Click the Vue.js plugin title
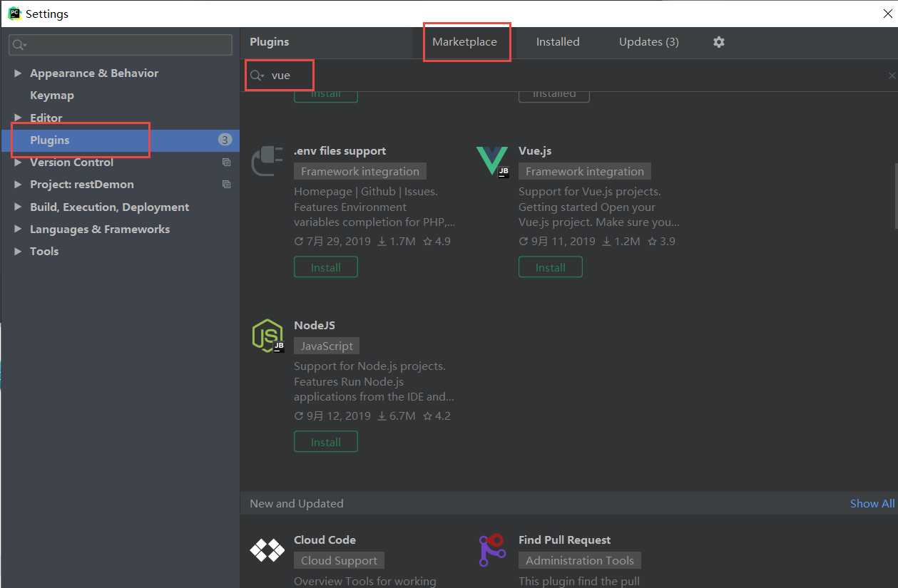Viewport: 898px width, 588px height. pos(535,151)
